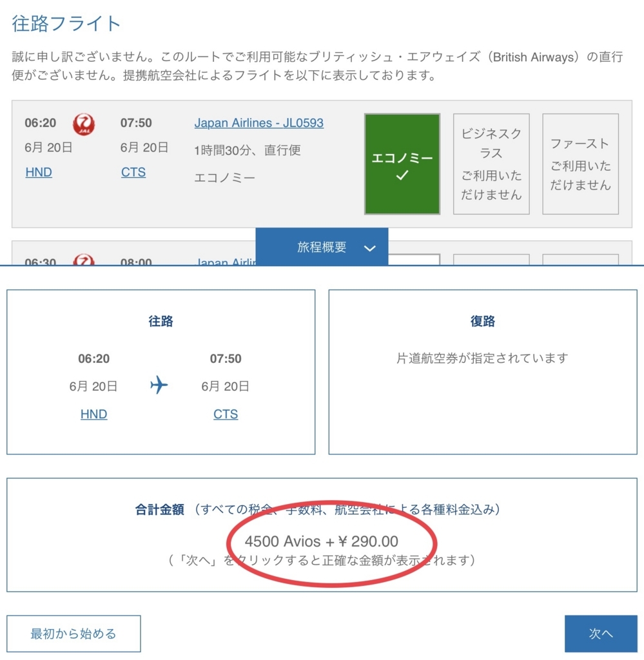Click the unavailable ビジネスクラス option

click(x=491, y=163)
